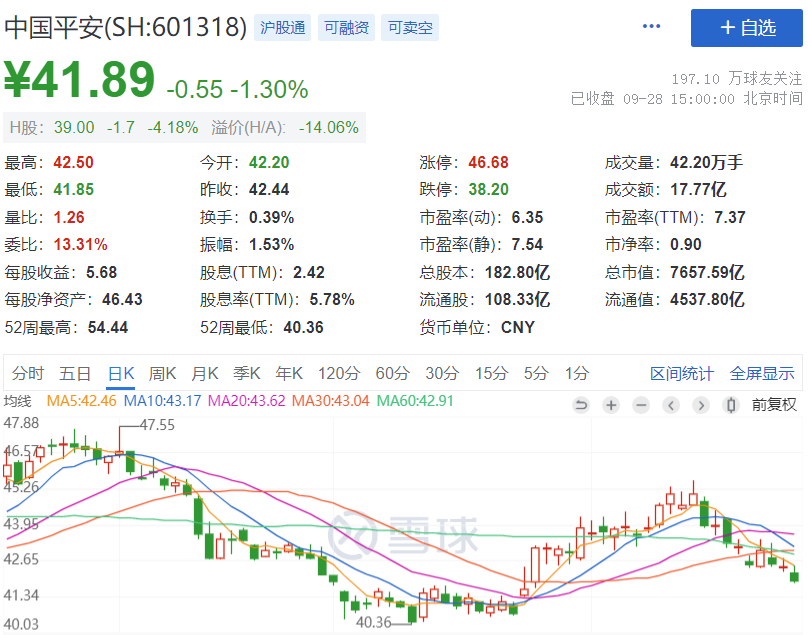
Task: Click the MA60:42.91 indicator label
Action: point(415,401)
